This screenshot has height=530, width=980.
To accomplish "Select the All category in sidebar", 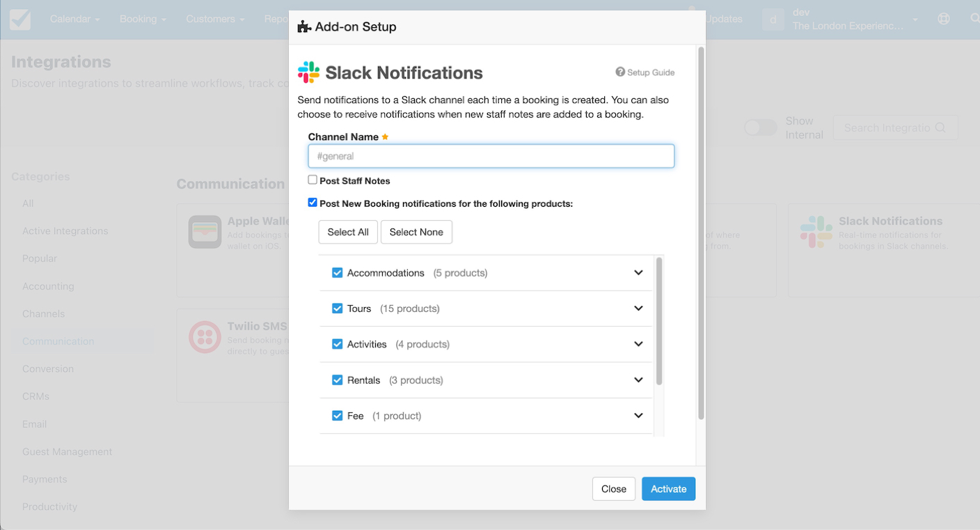I will [x=28, y=203].
